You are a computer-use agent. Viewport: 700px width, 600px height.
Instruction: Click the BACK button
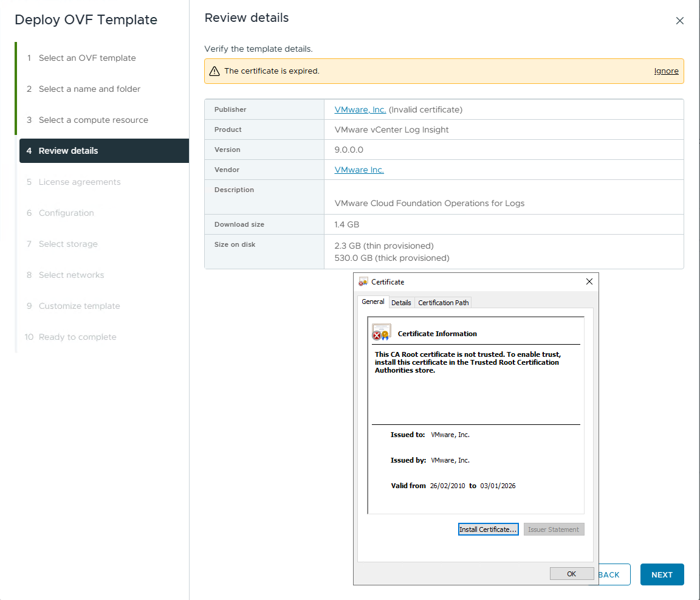coord(612,574)
